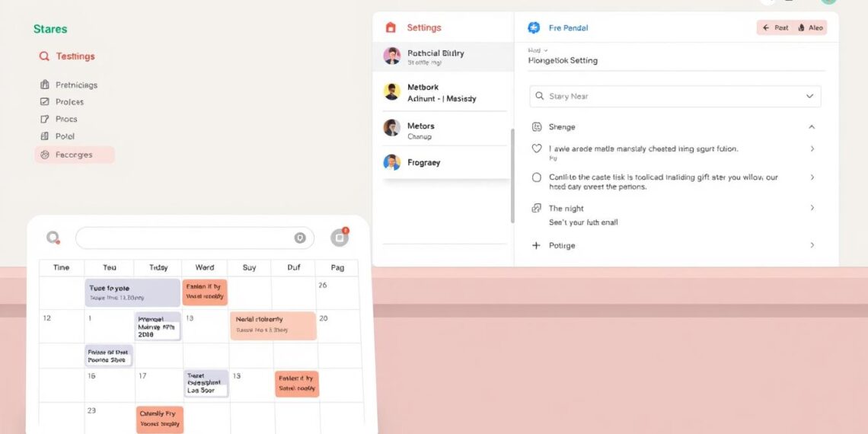Click the Post back button

coord(775,27)
